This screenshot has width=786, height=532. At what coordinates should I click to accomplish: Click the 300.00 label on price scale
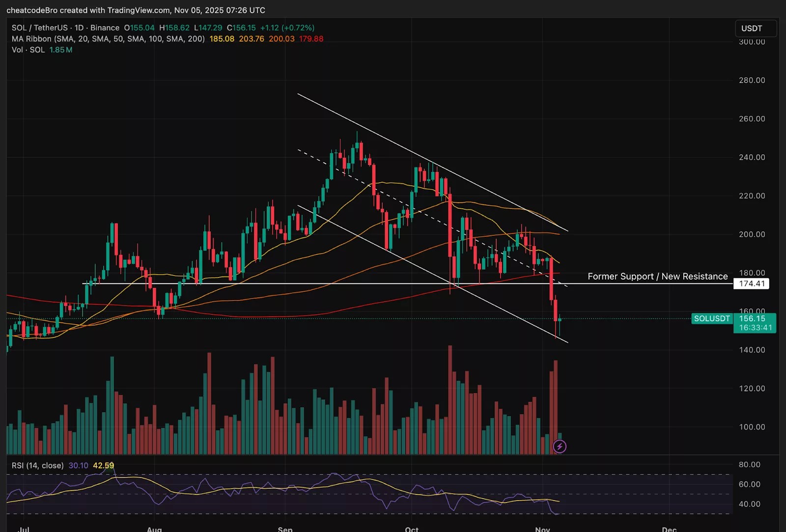[x=752, y=42]
